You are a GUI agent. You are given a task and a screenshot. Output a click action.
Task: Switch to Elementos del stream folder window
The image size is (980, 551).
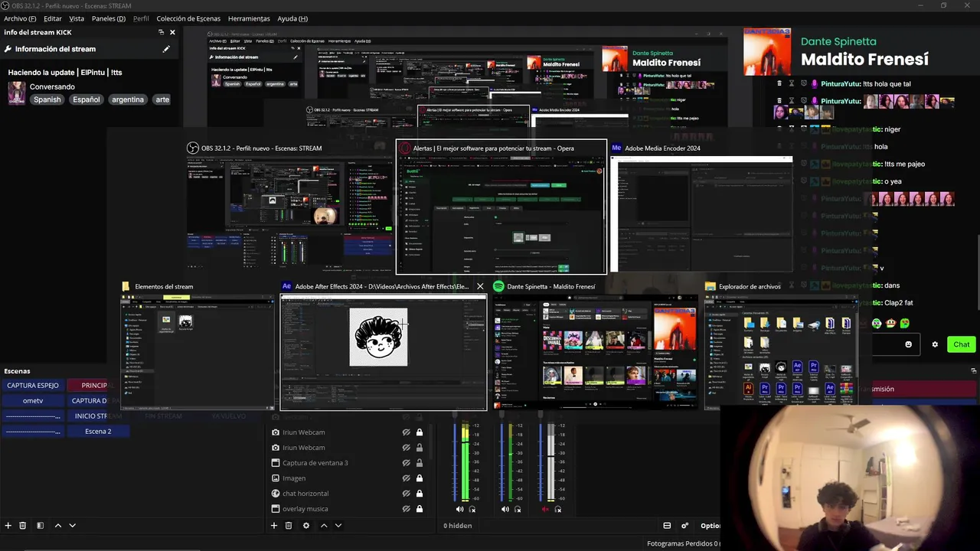[198, 345]
